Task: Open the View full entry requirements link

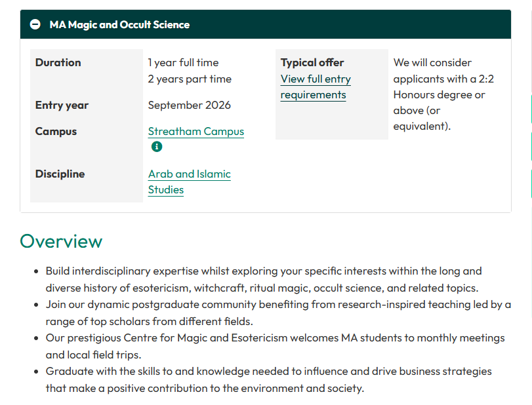Action: point(316,87)
